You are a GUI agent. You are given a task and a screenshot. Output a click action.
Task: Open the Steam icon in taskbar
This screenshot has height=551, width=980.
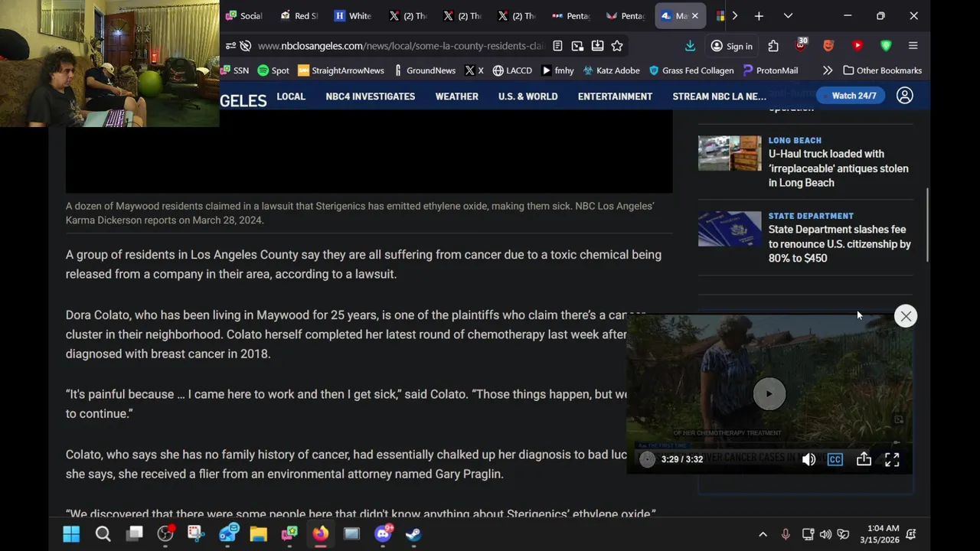[x=413, y=533]
